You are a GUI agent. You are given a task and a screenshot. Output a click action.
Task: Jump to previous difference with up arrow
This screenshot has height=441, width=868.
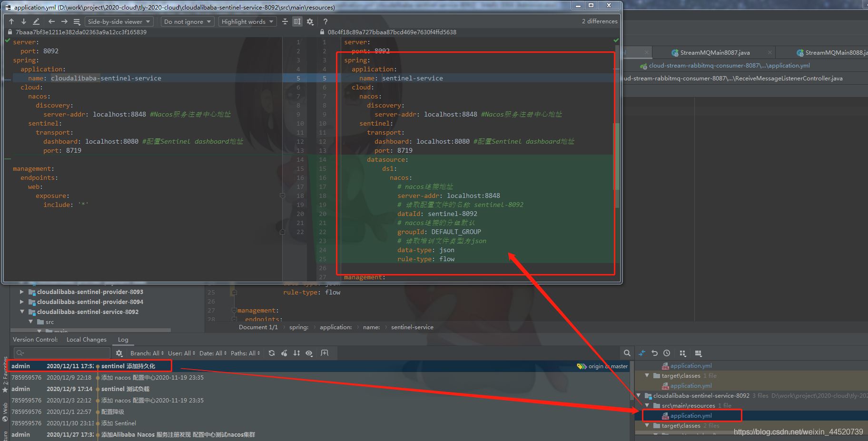(x=11, y=21)
